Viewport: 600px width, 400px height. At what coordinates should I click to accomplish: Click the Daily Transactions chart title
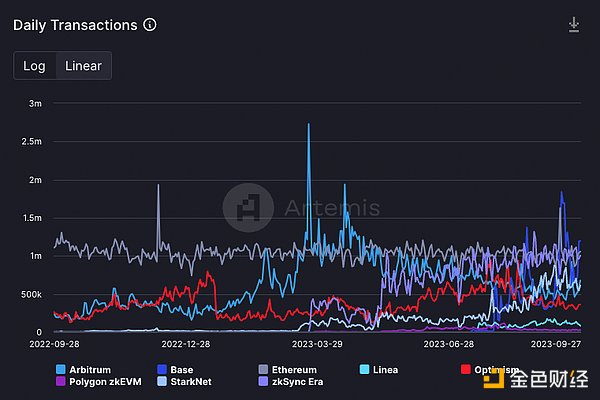(x=75, y=25)
